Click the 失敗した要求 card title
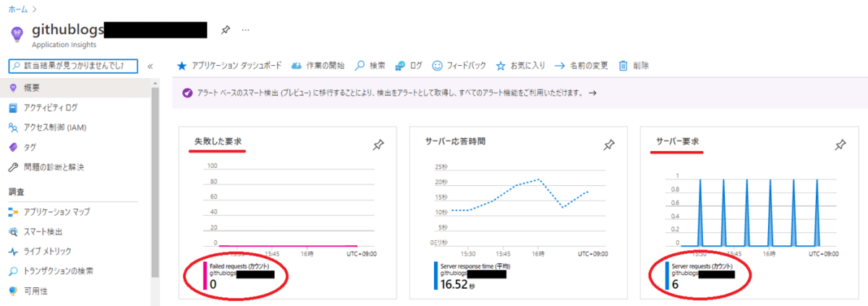The image size is (868, 306). pyautogui.click(x=218, y=141)
